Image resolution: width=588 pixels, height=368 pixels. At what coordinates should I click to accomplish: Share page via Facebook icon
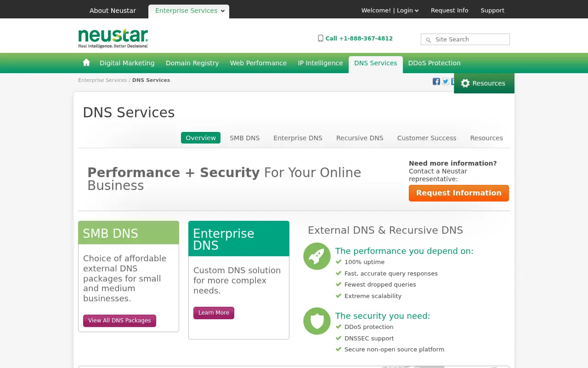tap(436, 81)
